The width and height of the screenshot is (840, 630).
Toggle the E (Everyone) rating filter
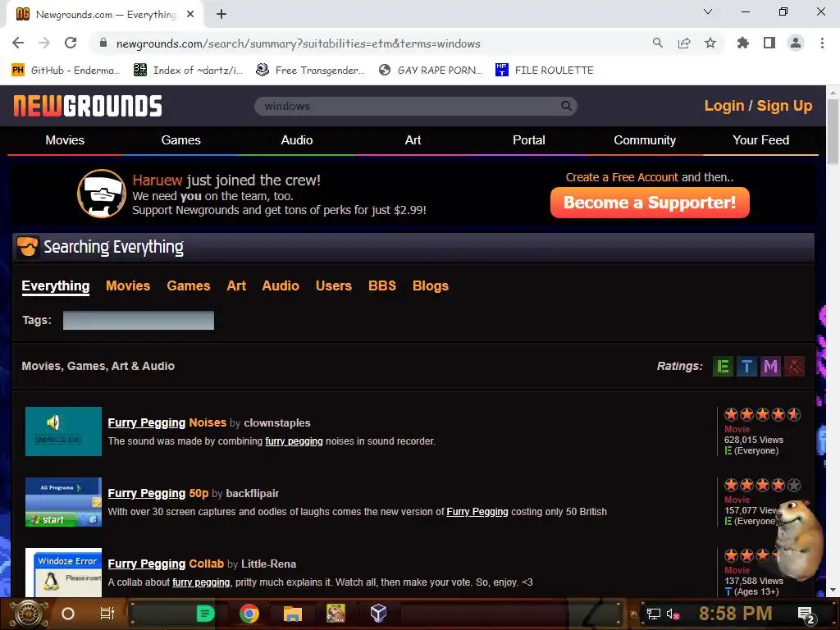(723, 367)
